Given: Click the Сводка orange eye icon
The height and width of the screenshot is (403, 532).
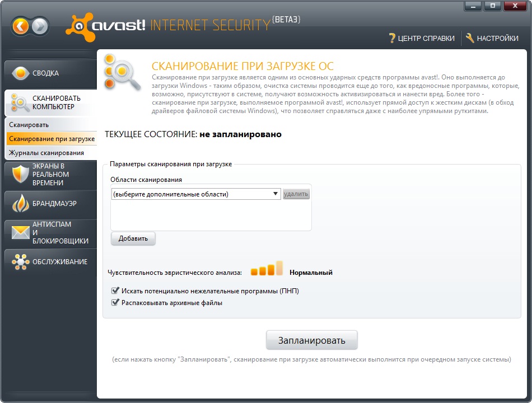Looking at the screenshot, I should [20, 73].
